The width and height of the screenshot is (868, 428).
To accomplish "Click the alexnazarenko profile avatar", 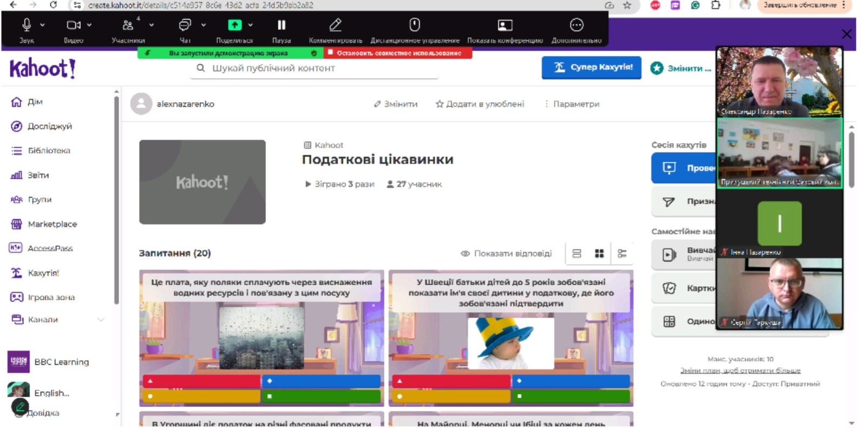I will coord(141,104).
